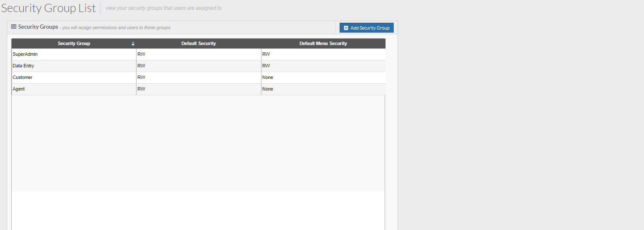Click Customer's Default Menu Security None cell
The width and height of the screenshot is (644, 230).
coord(268,78)
